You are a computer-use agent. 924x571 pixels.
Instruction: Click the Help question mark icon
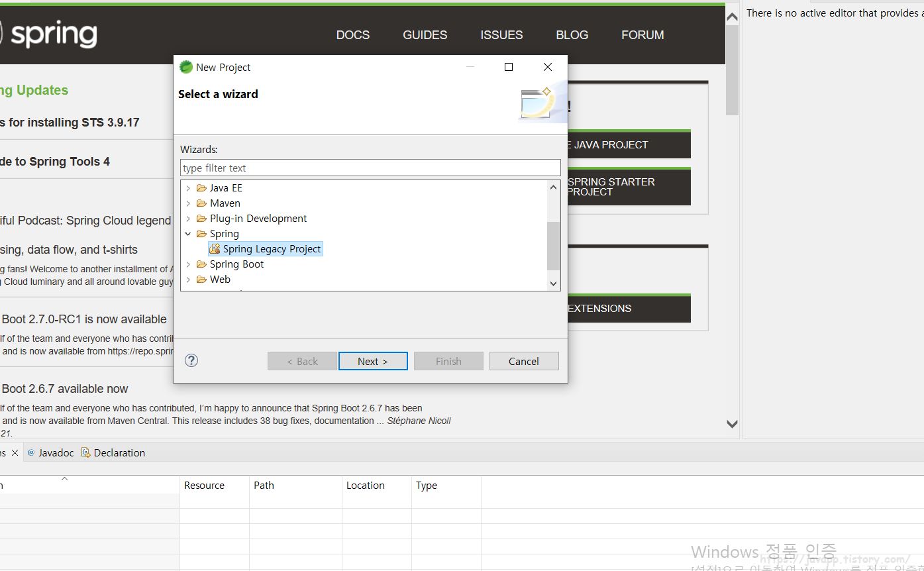point(191,360)
